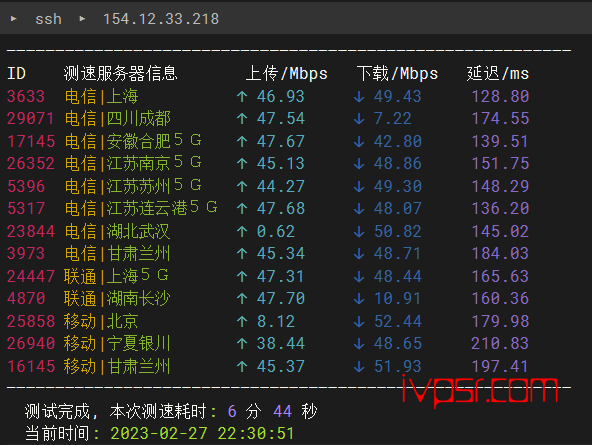This screenshot has width=592, height=445.
Task: Click server ID 3973
Action: 26,253
